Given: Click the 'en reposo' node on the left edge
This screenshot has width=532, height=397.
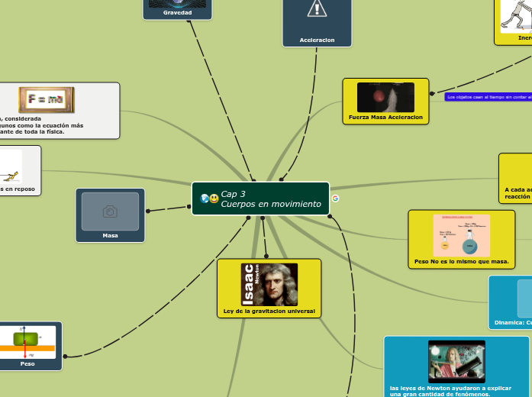Looking at the screenshot, I should coord(19,170).
